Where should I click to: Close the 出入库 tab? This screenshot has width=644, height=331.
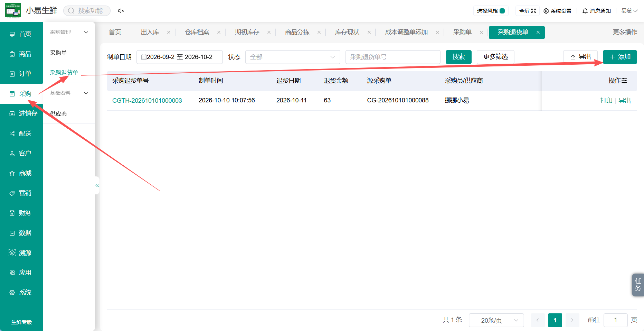[x=169, y=33]
